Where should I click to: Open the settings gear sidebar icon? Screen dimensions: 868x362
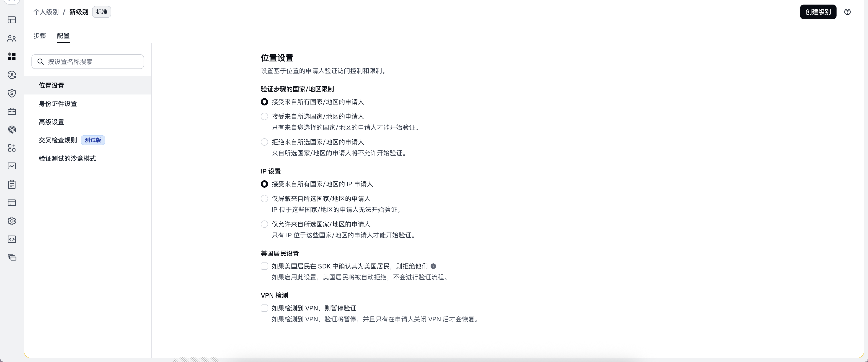(x=12, y=221)
